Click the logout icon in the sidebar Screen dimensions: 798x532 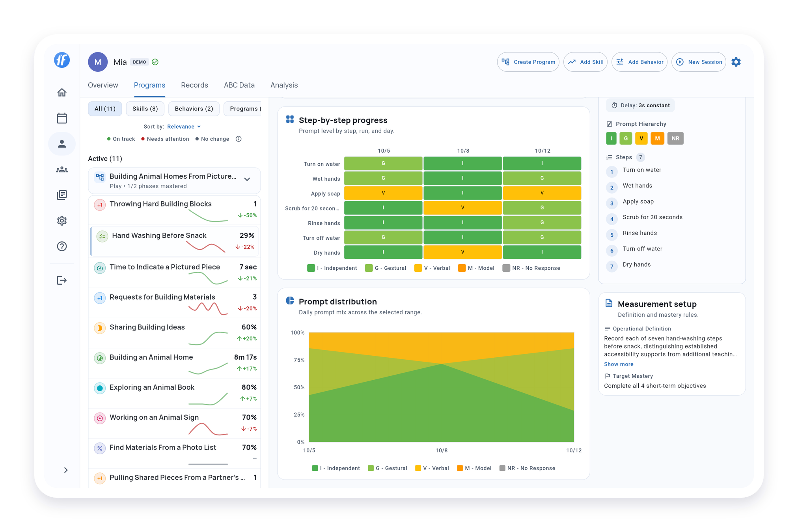[x=62, y=280]
